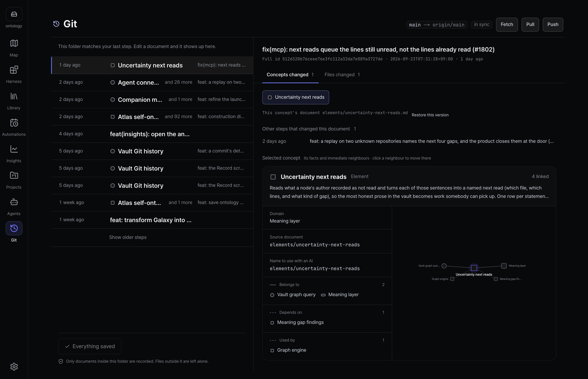This screenshot has width=588, height=379.
Task: Click the Meaning layer node in the mini graph
Action: coord(504,266)
